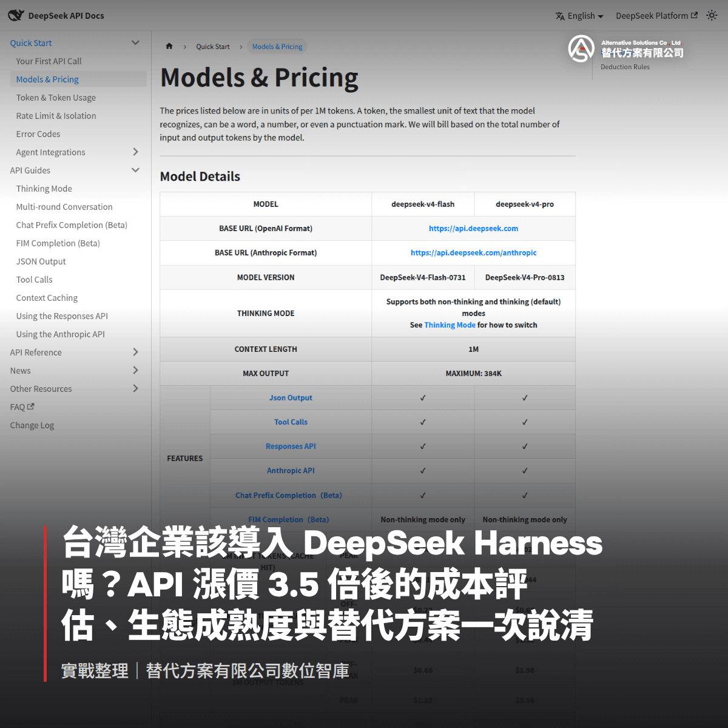
Task: Click Quick Start in the breadcrumb
Action: point(213,47)
